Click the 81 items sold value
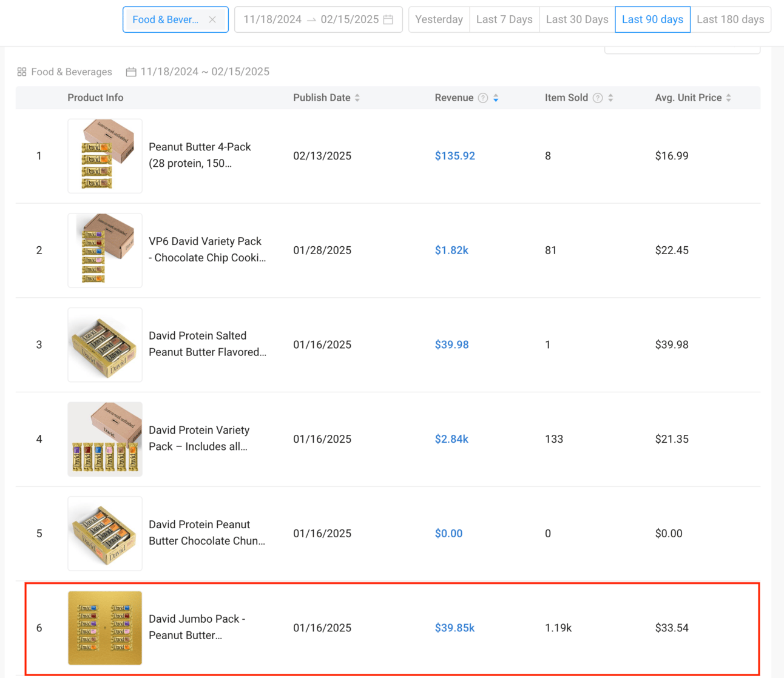 point(550,250)
